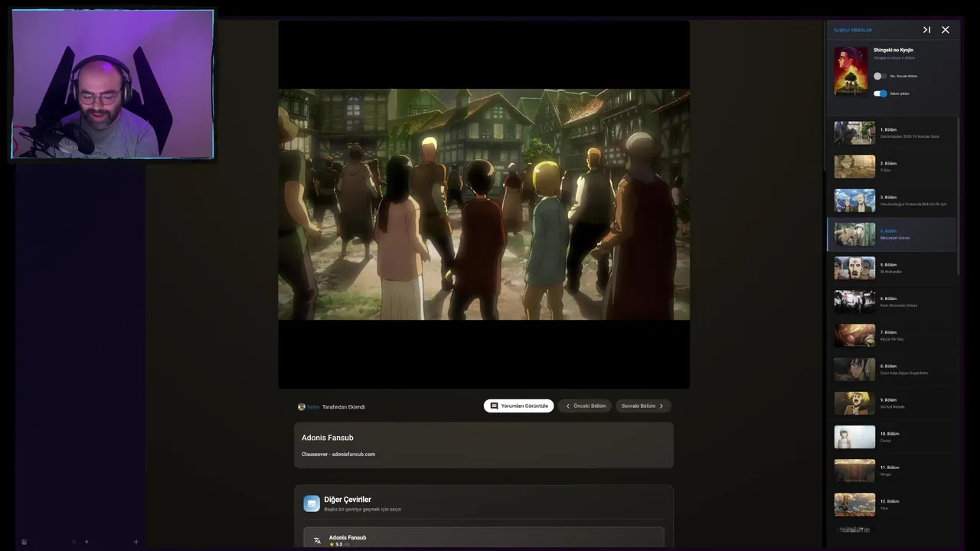This screenshot has height=551, width=980.
Task: Click the '10. Bölüm' episode title text
Action: click(x=890, y=433)
